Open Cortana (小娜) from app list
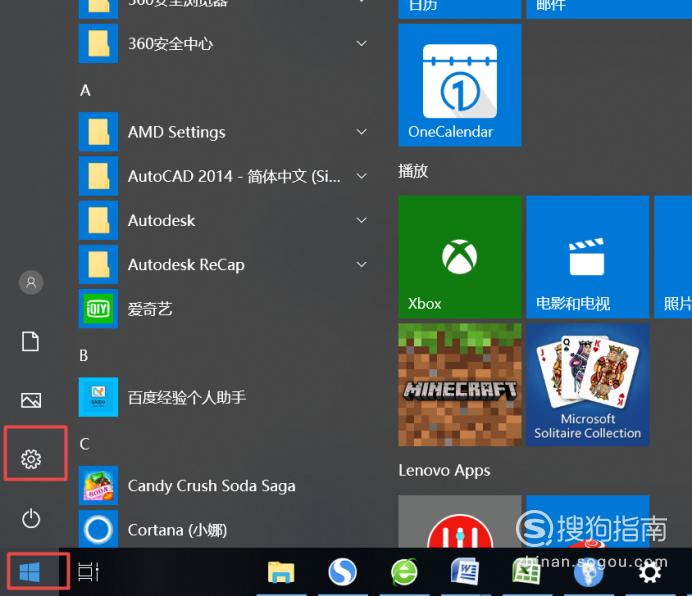 tap(225, 529)
